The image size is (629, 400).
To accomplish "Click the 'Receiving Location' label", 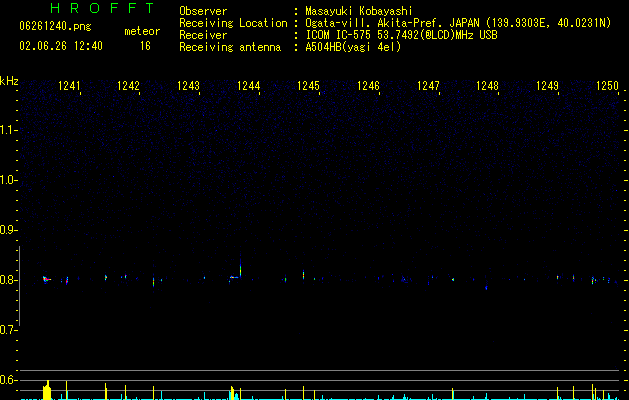I will [233, 23].
